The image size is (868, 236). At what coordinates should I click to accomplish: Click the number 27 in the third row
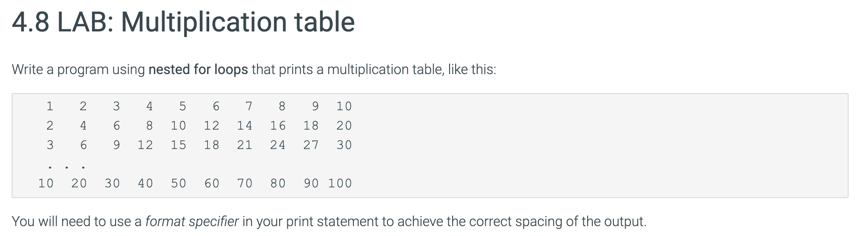[311, 145]
